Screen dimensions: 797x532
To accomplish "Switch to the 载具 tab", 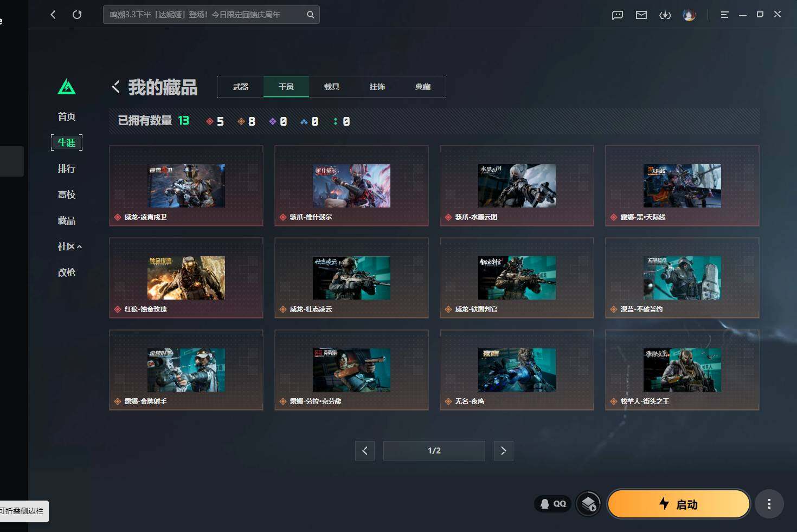I will (x=332, y=87).
